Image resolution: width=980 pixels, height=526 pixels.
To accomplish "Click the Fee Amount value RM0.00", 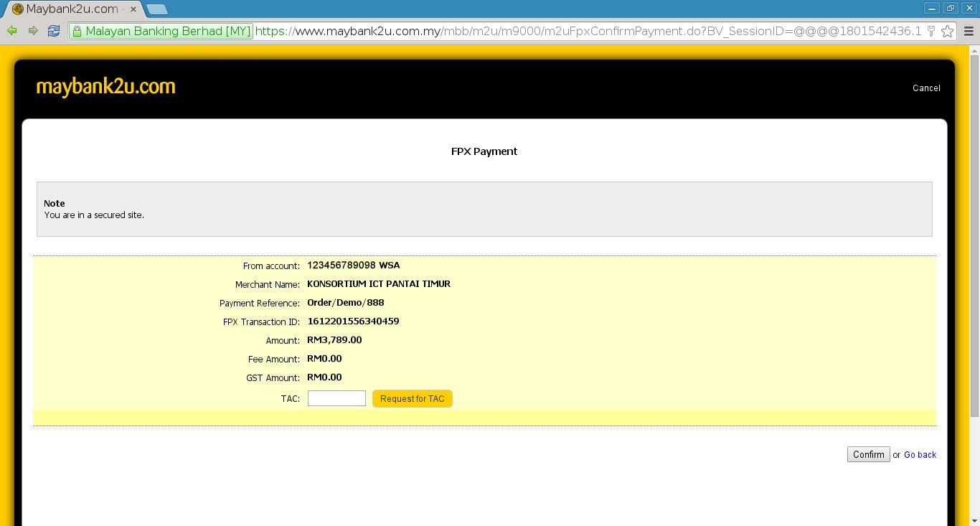I will 324,359.
